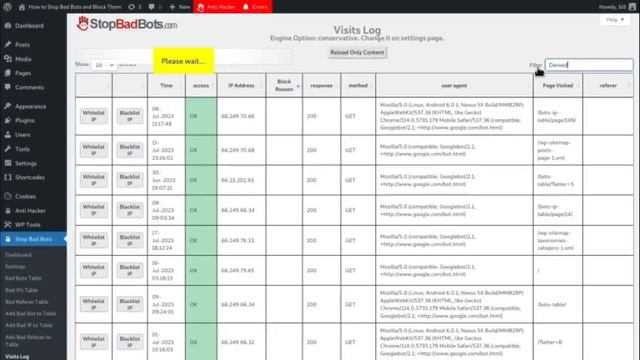Whitelist IP 66.249.79.65

click(93, 270)
